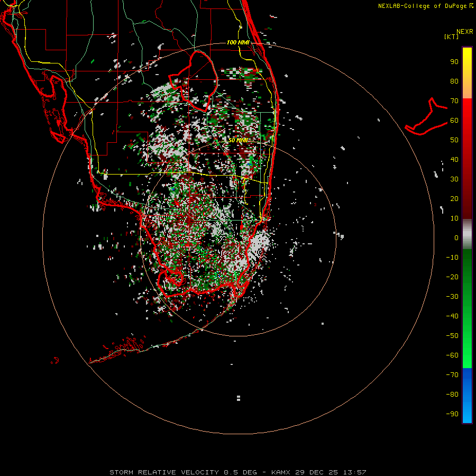The width and height of the screenshot is (476, 476).
Task: Click the [KT] units label
Action: [x=451, y=36]
